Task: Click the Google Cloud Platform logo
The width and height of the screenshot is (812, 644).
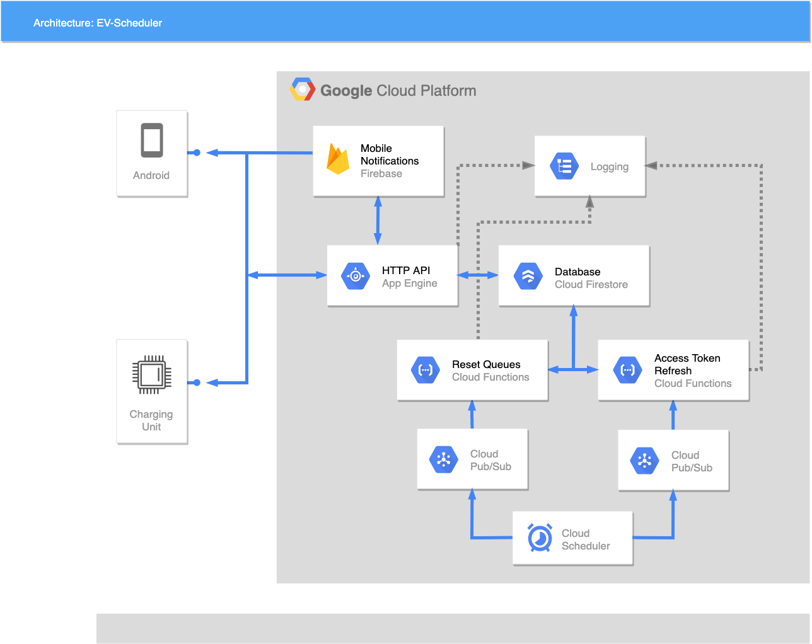Action: click(303, 90)
